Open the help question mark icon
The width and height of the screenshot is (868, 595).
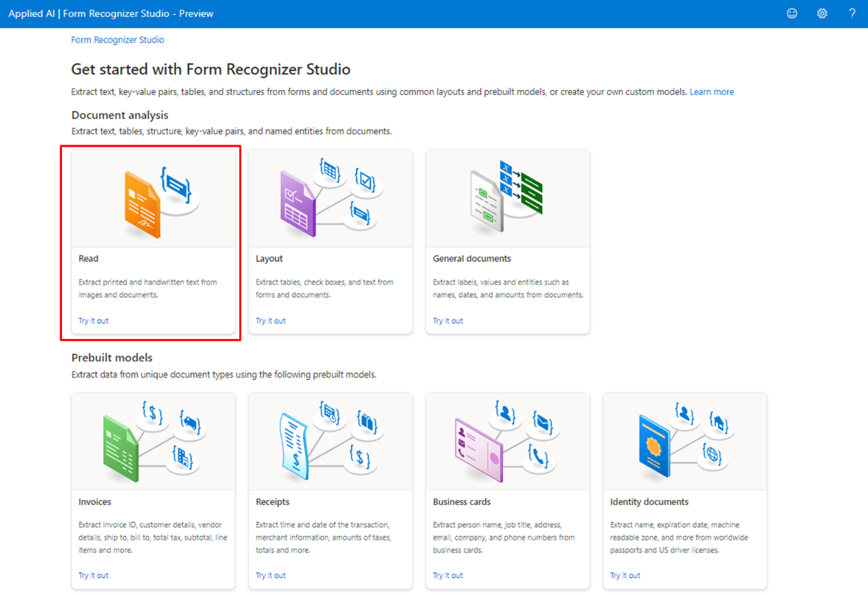click(x=852, y=13)
